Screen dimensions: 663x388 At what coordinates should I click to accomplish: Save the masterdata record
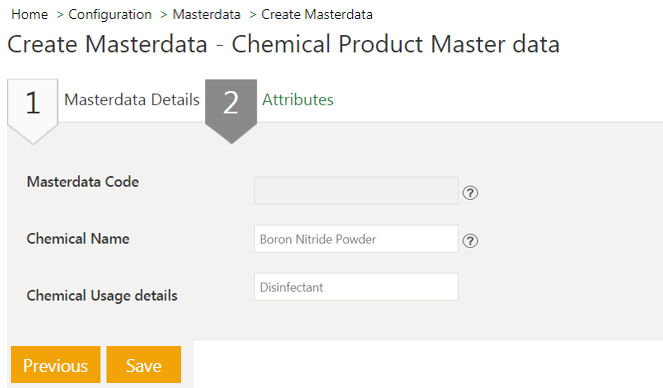(x=144, y=365)
